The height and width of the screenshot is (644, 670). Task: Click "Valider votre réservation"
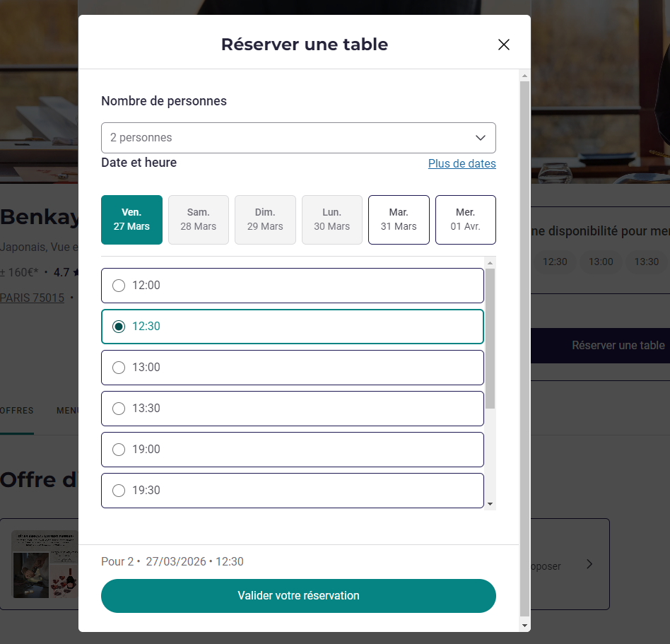point(298,596)
